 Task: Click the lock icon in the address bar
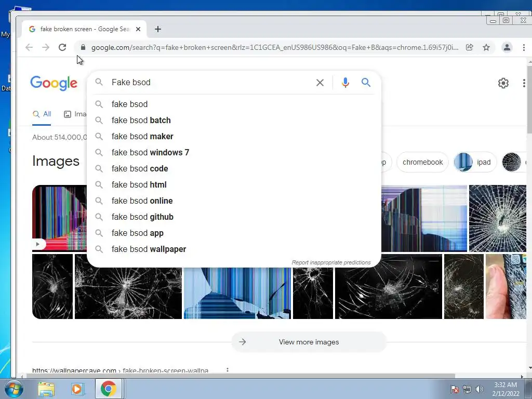[83, 47]
